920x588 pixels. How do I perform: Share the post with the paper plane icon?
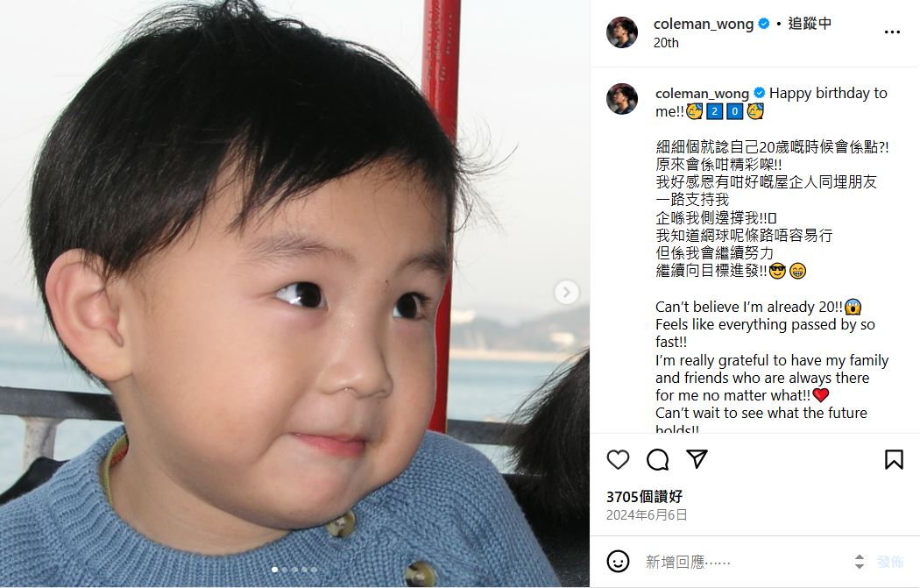coord(697,459)
